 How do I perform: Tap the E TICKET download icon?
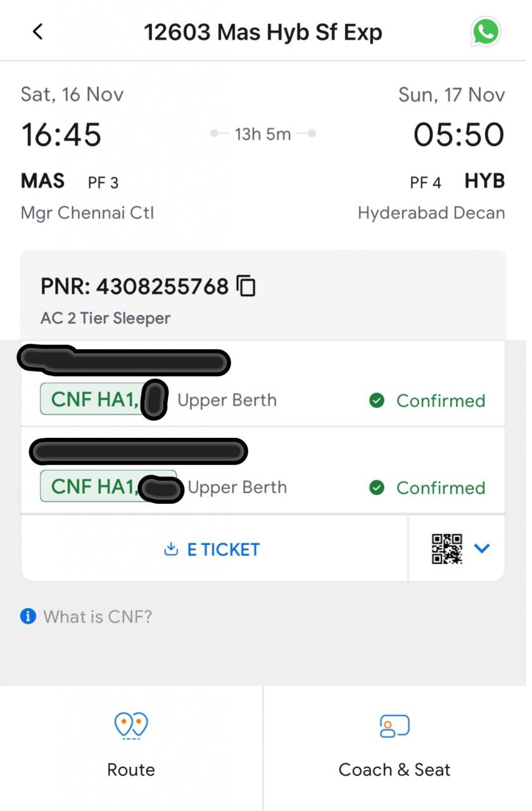coord(171,549)
